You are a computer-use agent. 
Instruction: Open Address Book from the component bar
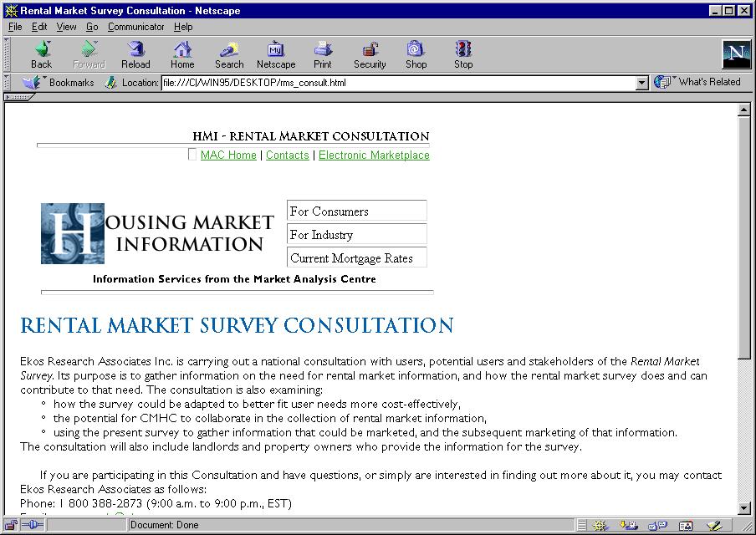coord(686,525)
